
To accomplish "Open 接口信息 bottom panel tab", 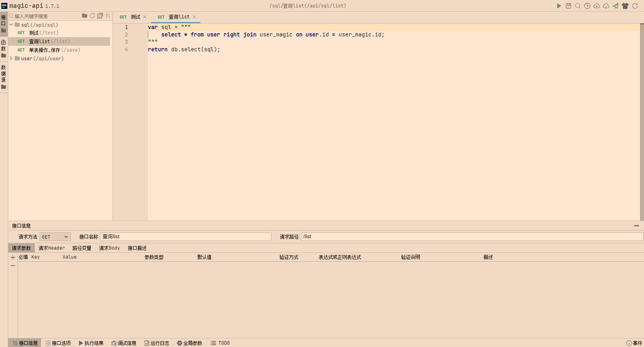I will tap(25, 343).
